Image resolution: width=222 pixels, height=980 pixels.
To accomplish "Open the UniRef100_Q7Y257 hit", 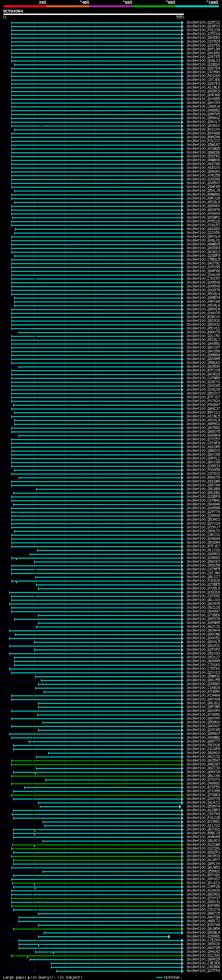I will (203, 439).
